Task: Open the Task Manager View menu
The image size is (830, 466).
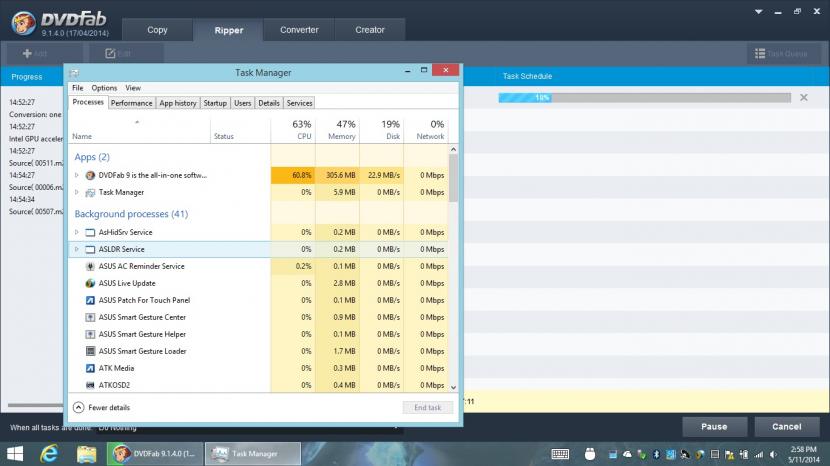Action: click(x=133, y=88)
